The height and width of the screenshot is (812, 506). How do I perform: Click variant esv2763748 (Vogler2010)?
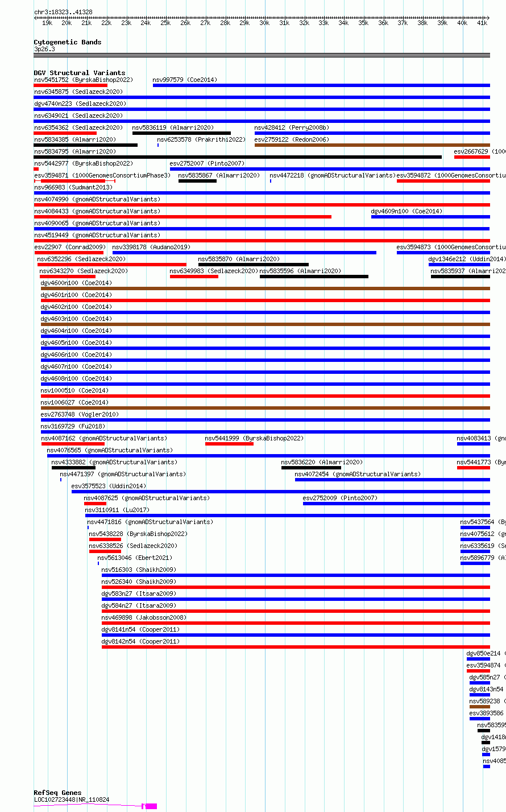[266, 420]
